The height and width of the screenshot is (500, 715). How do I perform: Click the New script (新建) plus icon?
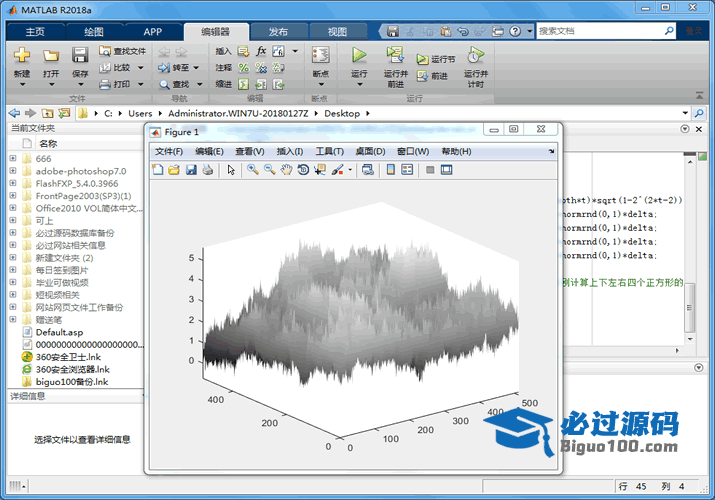pyautogui.click(x=22, y=55)
